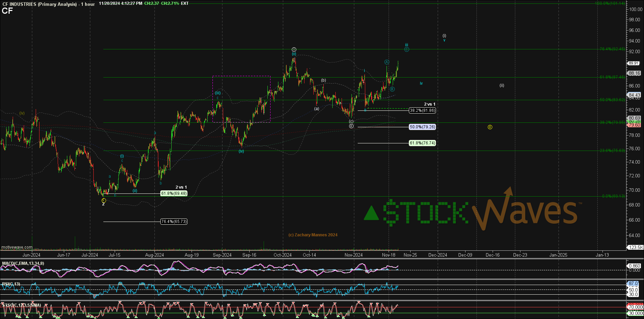Image resolution: width=644 pixels, height=319 pixels.
Task: Click 'Dec-2024' on the date axis
Action: (438, 255)
